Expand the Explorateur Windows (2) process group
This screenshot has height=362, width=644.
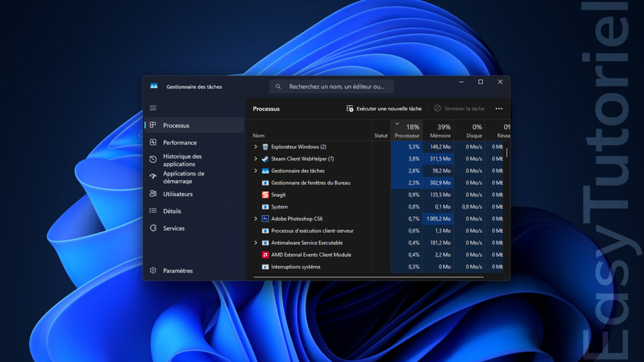pos(255,146)
